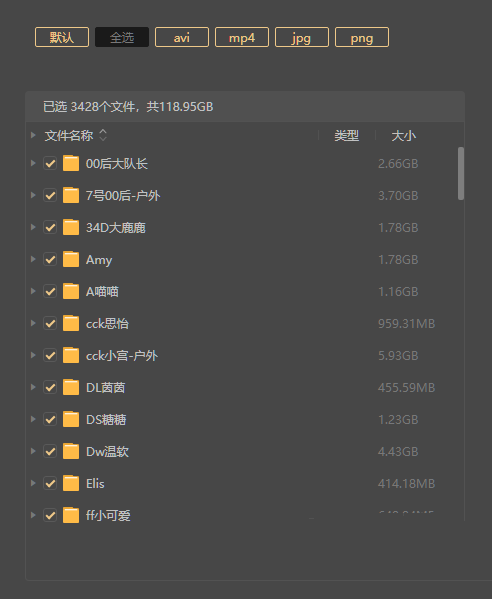Toggle sort arrows next to 文件名称
Image resolution: width=492 pixels, height=599 pixels.
(x=103, y=135)
